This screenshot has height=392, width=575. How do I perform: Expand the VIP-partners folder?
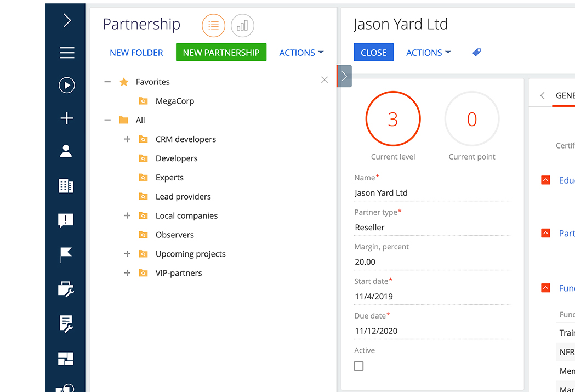click(127, 273)
